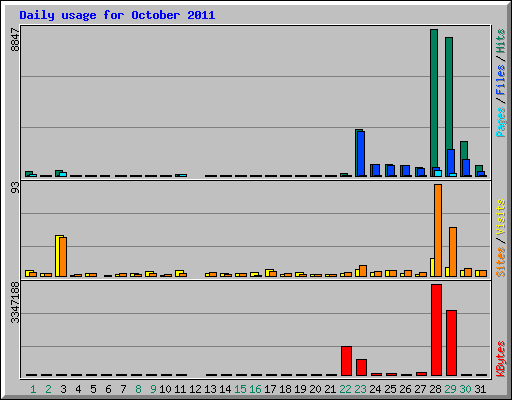Click day 19 on the x-axis
The width and height of the screenshot is (512, 400).
[300, 389]
